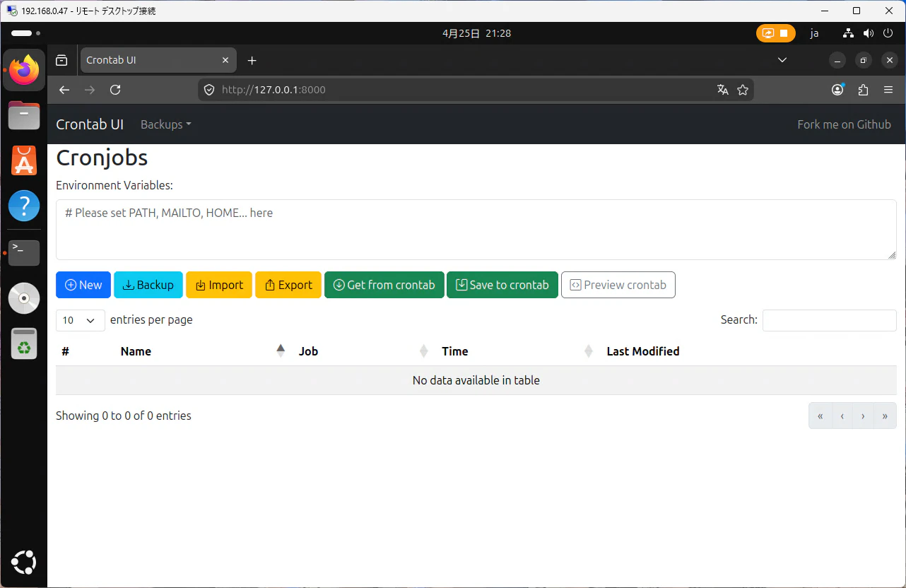This screenshot has height=588, width=906.
Task: Click 'No data available in table' row
Action: pos(476,380)
